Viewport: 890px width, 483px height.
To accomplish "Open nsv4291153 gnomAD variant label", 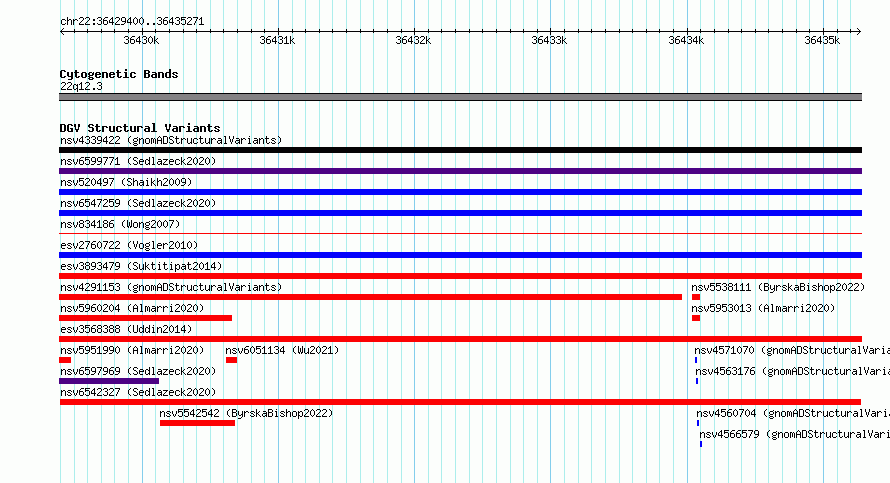I will (171, 287).
